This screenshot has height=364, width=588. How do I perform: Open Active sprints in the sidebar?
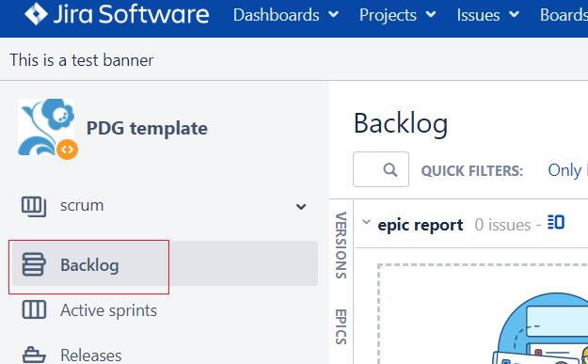(x=109, y=310)
